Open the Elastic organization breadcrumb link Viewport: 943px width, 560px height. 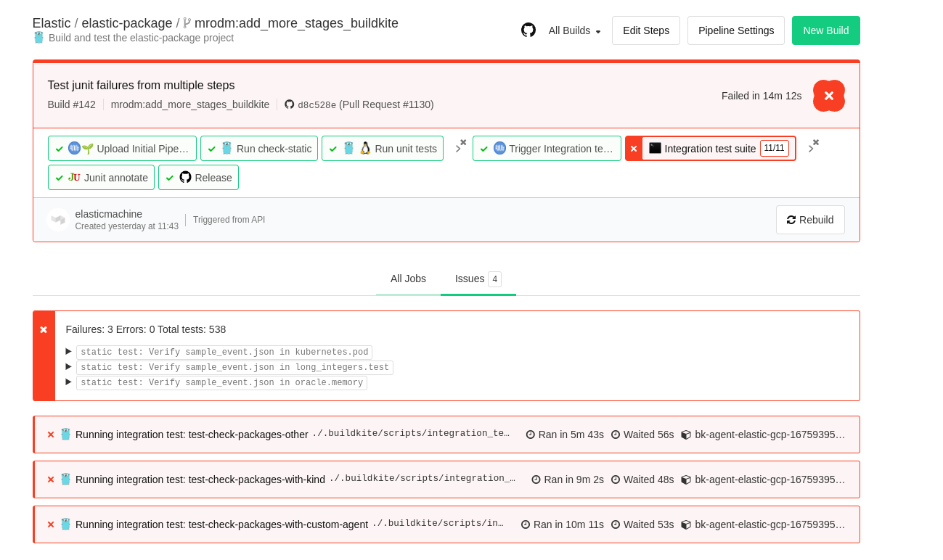click(52, 23)
